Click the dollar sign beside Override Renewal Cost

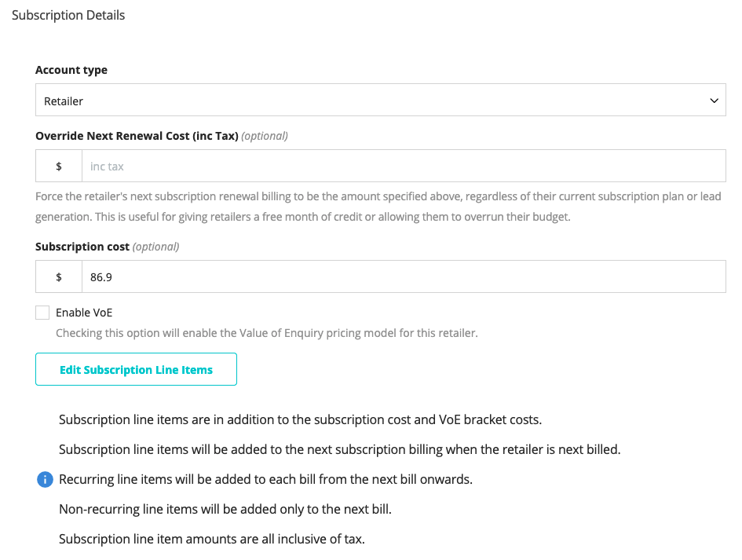[59, 167]
